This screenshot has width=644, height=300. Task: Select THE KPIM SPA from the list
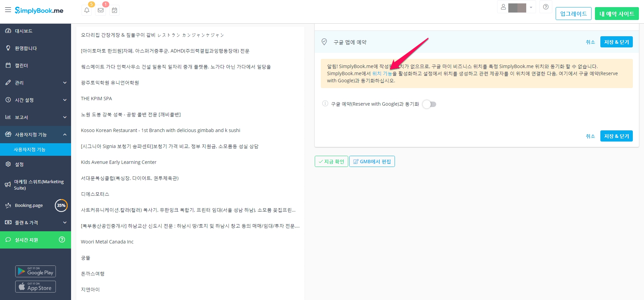(x=96, y=99)
